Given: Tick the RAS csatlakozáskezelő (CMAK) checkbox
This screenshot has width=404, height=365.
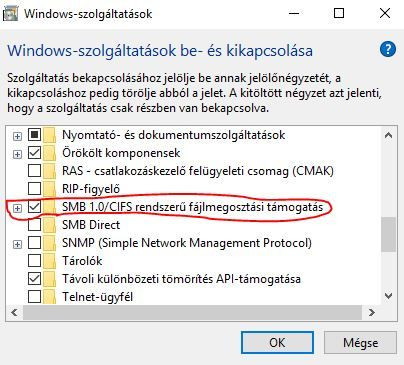Looking at the screenshot, I should pyautogui.click(x=34, y=171).
